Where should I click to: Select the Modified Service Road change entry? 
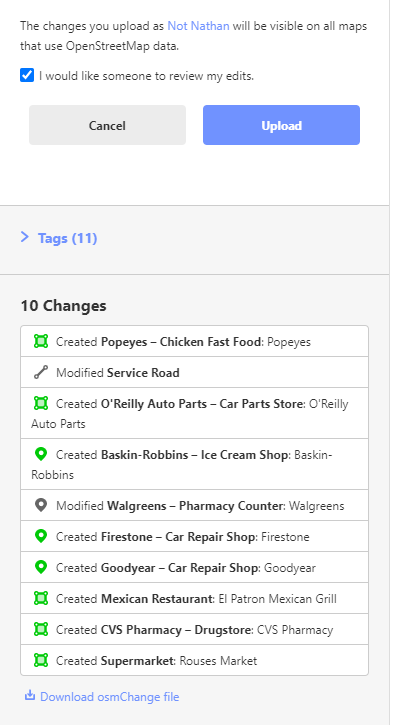pyautogui.click(x=194, y=372)
